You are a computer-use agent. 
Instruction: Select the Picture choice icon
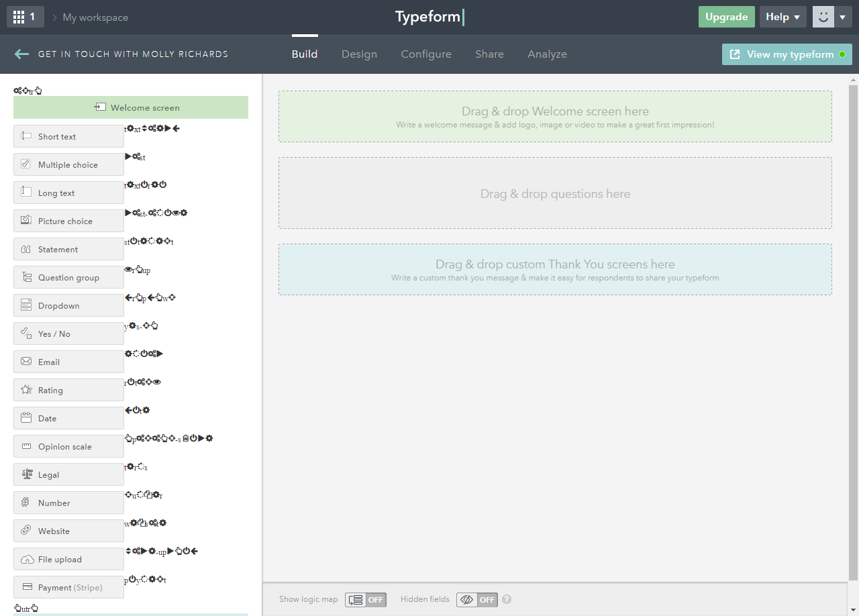click(26, 221)
